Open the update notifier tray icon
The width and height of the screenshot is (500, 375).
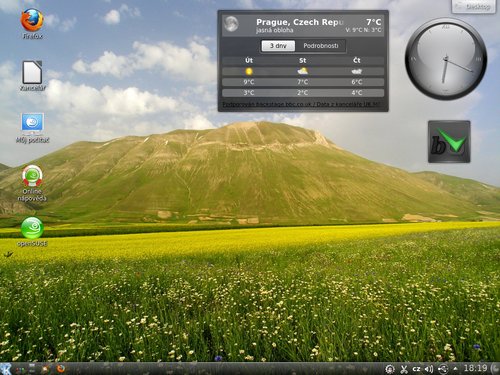click(x=390, y=369)
